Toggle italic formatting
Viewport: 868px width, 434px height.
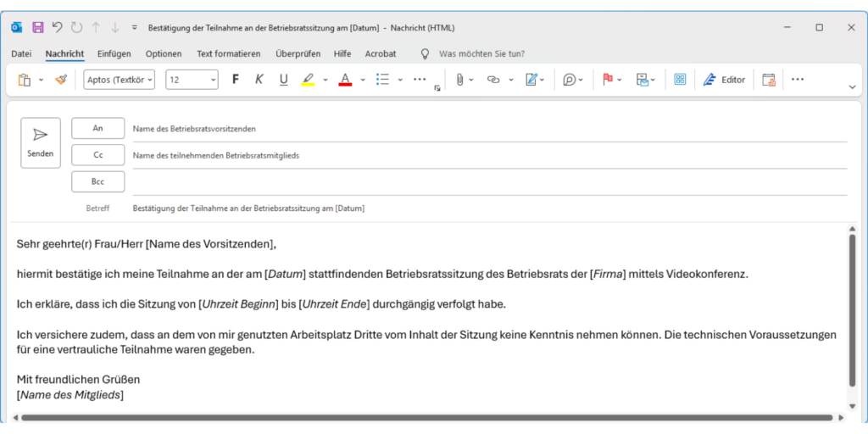(x=259, y=80)
